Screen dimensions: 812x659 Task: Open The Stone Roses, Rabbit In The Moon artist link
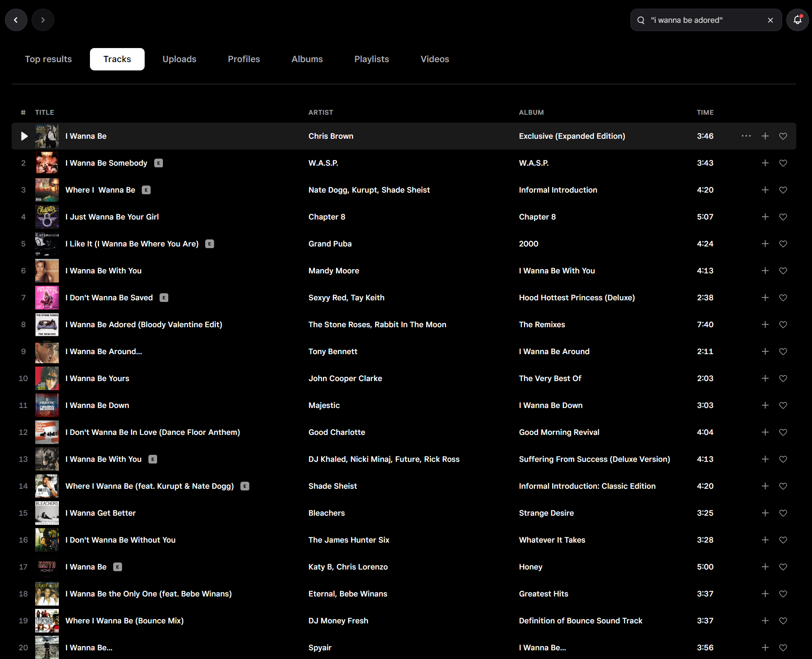coord(377,324)
